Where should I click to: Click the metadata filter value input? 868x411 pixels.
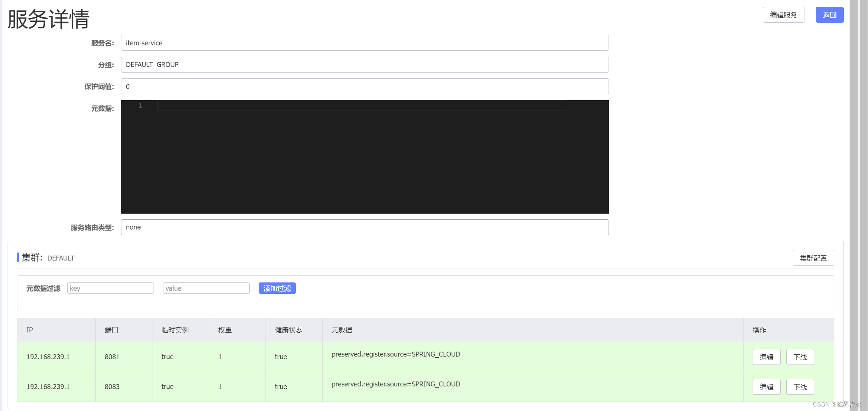[206, 288]
